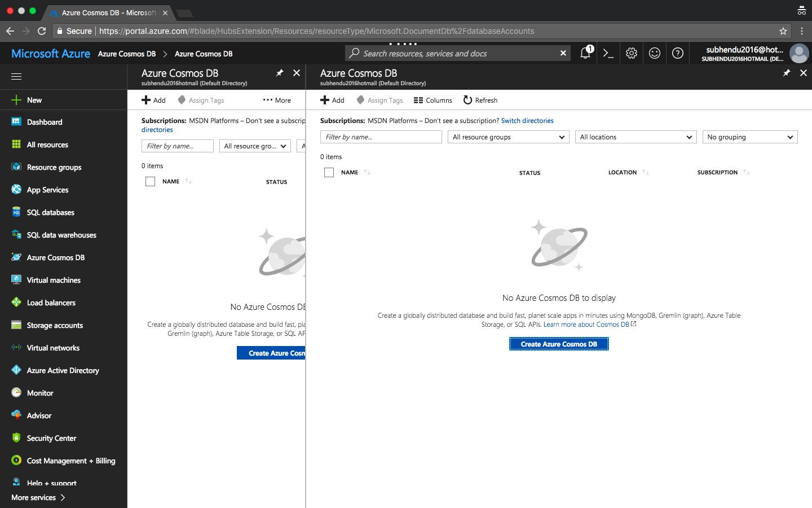Click first Azure Cosmos DB breadcrumb

(x=127, y=54)
